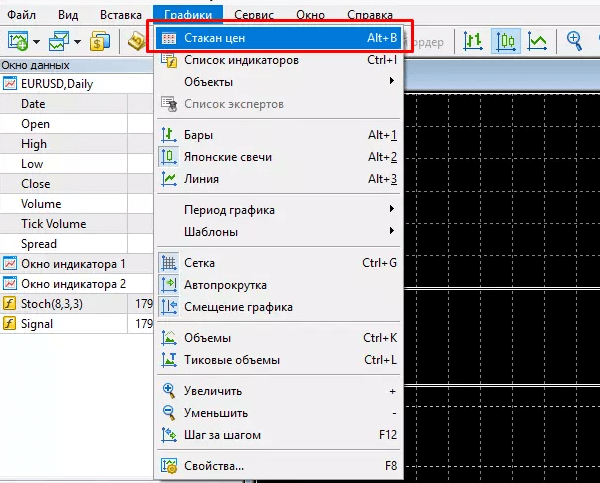
Task: Switch chart to Линия icon
Action: point(169,179)
